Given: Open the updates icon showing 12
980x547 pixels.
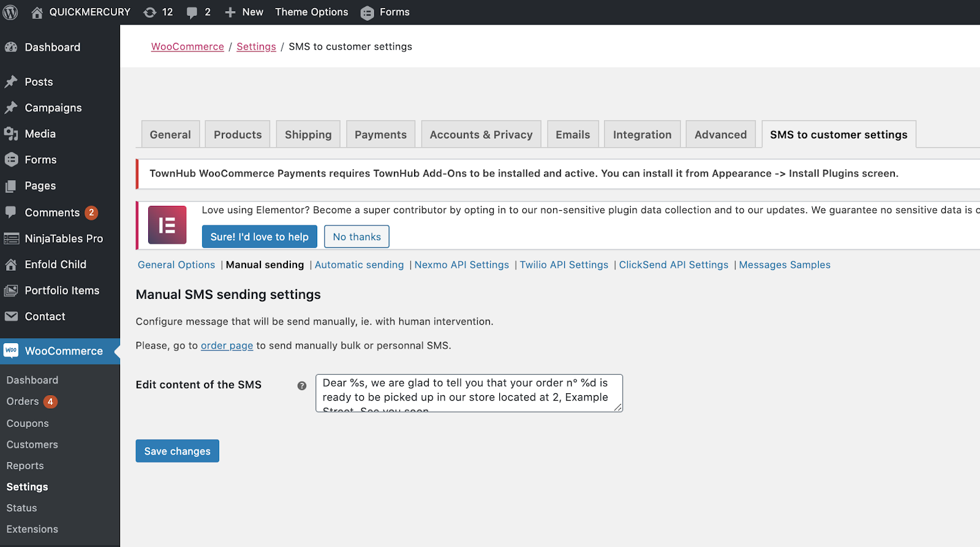Looking at the screenshot, I should [x=150, y=12].
